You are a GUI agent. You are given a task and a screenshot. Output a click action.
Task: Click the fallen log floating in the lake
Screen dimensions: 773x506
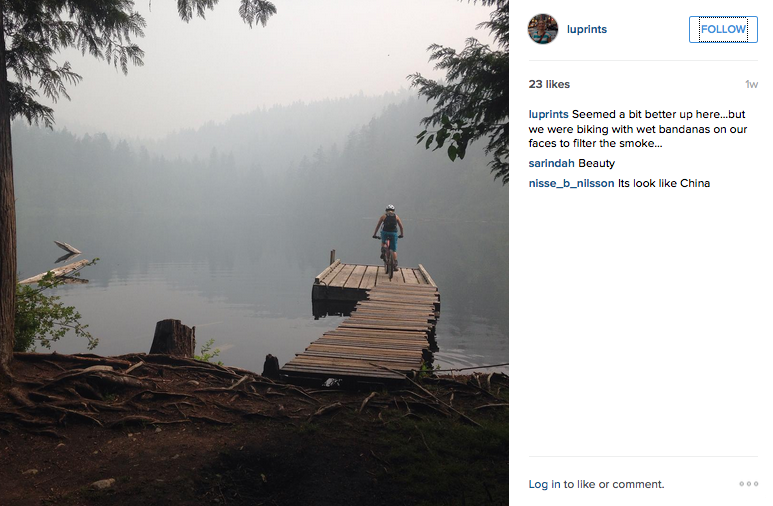pos(62,268)
